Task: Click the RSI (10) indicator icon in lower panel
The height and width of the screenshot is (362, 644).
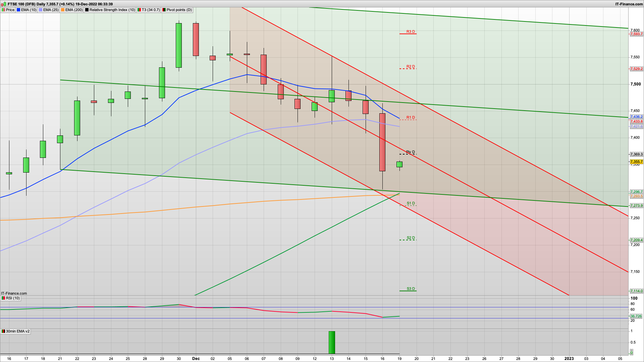Action: [x=3, y=298]
